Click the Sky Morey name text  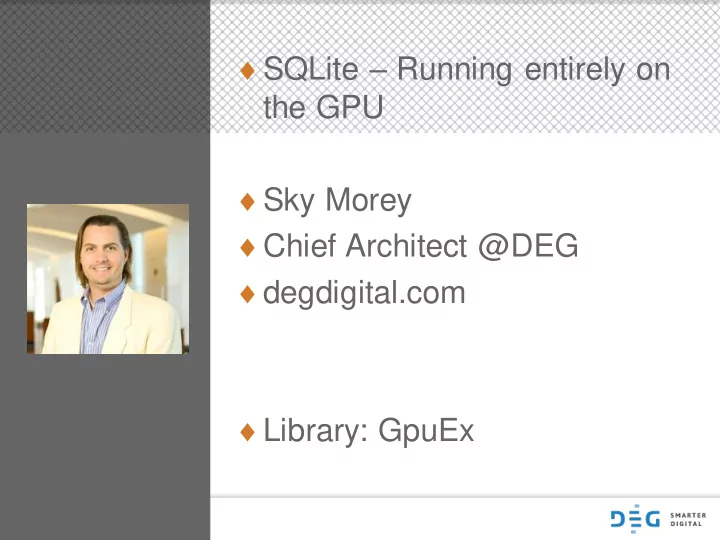[338, 201]
